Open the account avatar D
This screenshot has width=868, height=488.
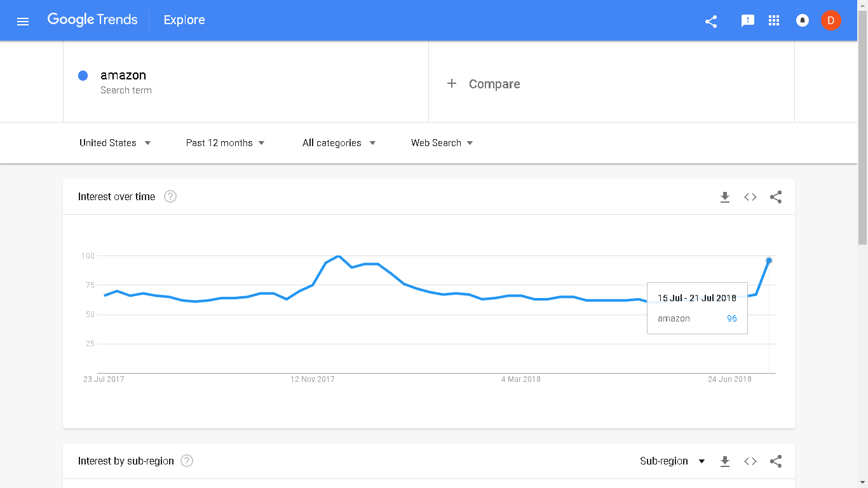tap(831, 20)
